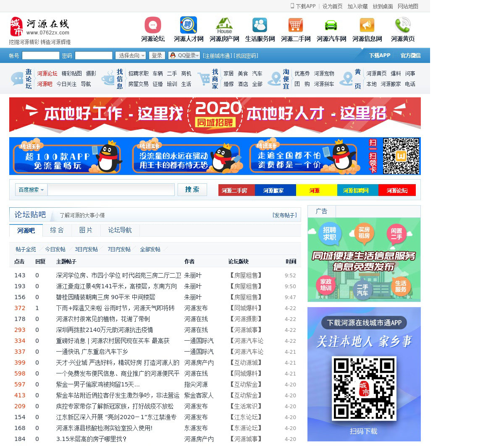Screen dimensions: 504x446
Task: Switch to the 综合 tab
Action: tap(57, 230)
